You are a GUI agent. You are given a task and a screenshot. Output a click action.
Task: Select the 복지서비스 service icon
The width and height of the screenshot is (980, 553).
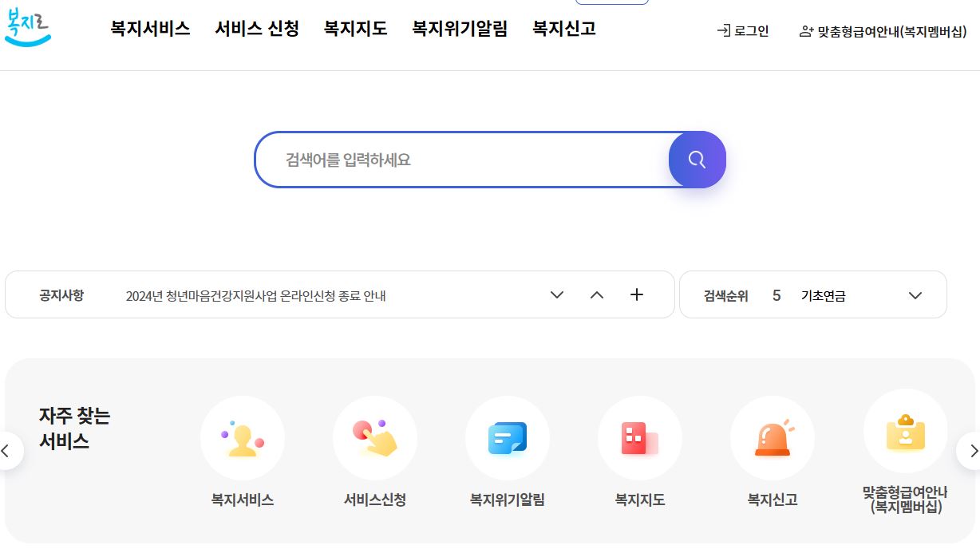point(243,437)
